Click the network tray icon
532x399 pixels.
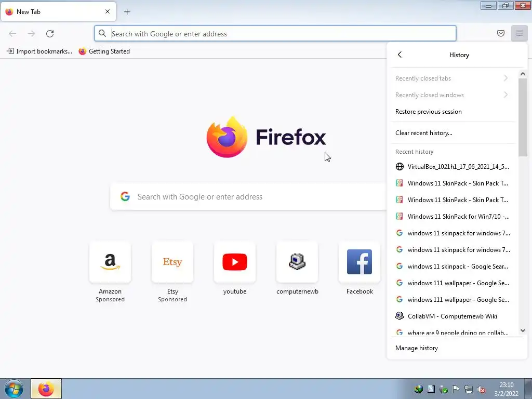(469, 390)
